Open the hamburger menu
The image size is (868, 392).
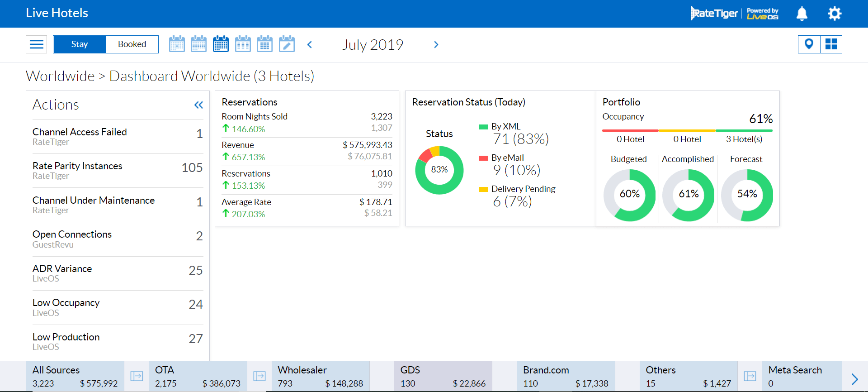[x=36, y=44]
